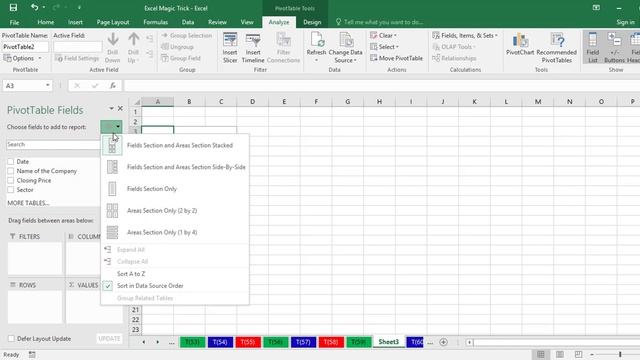Switch to the Page Layout tab
This screenshot has height=360, width=640.
(113, 22)
